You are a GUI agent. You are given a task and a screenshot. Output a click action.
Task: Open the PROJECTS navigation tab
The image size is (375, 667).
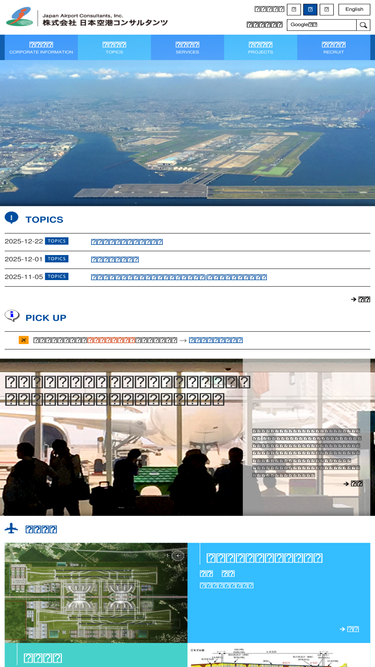pos(261,48)
